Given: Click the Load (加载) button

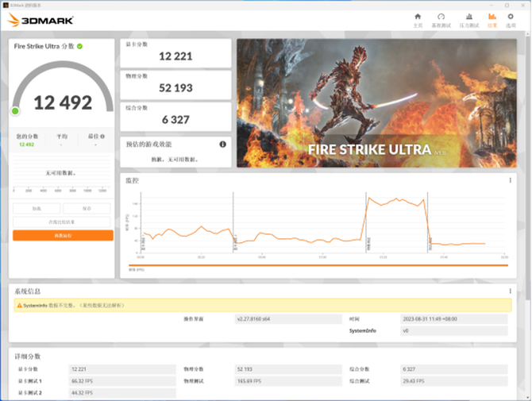Looking at the screenshot, I should 37,208.
